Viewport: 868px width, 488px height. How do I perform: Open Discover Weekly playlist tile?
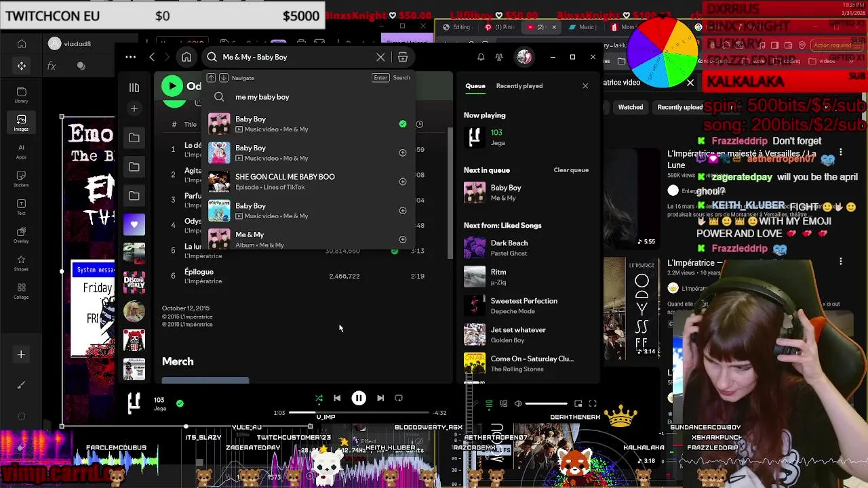(x=134, y=283)
